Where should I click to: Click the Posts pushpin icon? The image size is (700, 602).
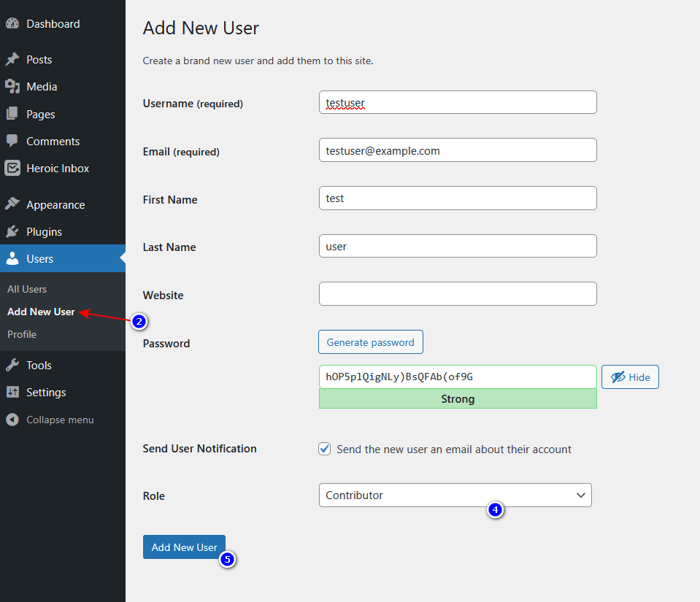pos(12,59)
